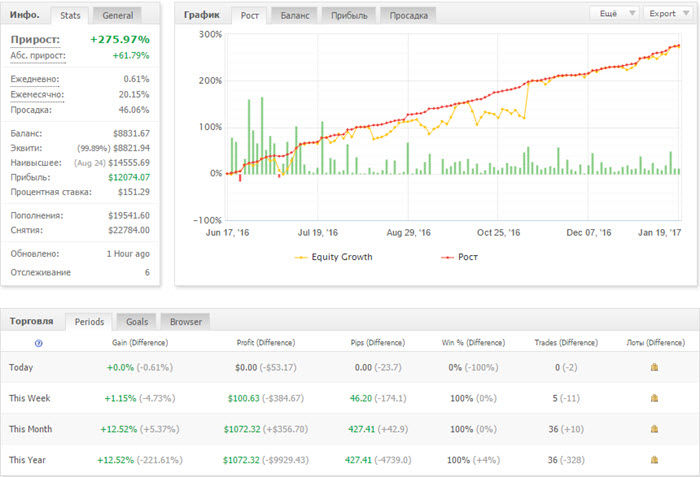Open the Ещё dropdown menu
Viewport: 700px width, 477px height.
(x=615, y=13)
